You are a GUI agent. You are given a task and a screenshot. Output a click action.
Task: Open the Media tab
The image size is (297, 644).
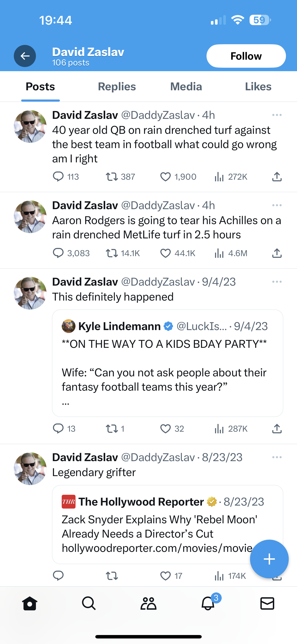tap(186, 87)
